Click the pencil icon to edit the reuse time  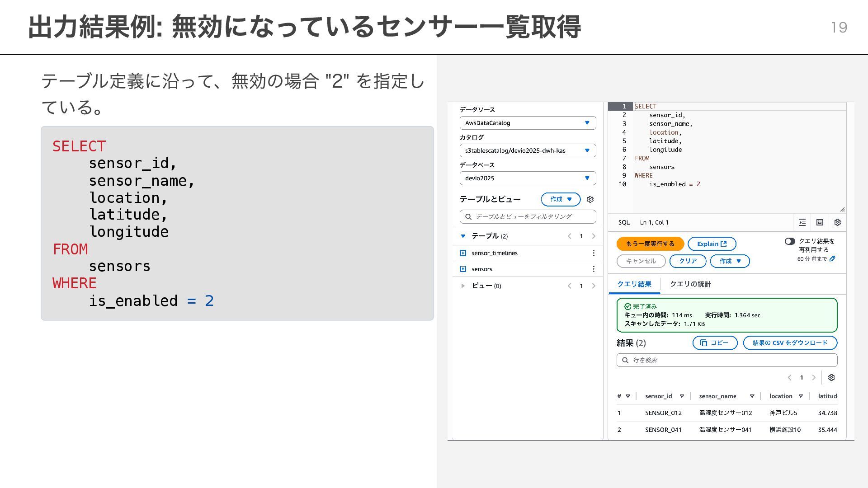click(x=832, y=259)
